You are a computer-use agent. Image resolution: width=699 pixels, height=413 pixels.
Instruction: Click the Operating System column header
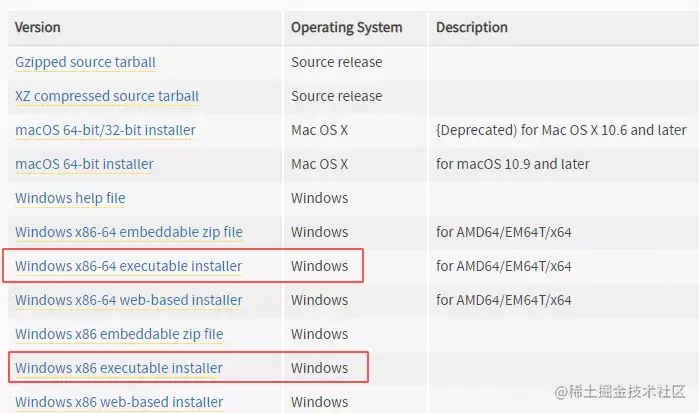coord(346,27)
